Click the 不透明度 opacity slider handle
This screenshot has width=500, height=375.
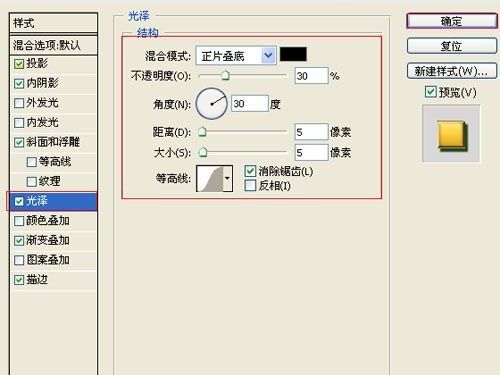pos(226,75)
